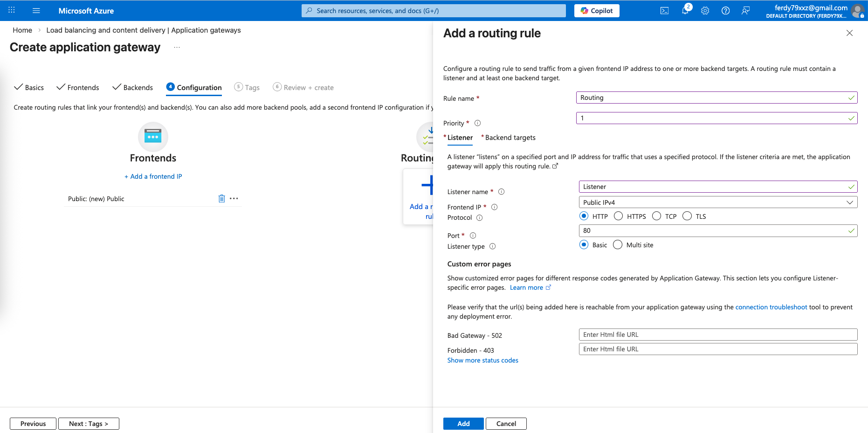The image size is (868, 433).
Task: Click the Bad Gateway 502 URL field
Action: (x=717, y=335)
